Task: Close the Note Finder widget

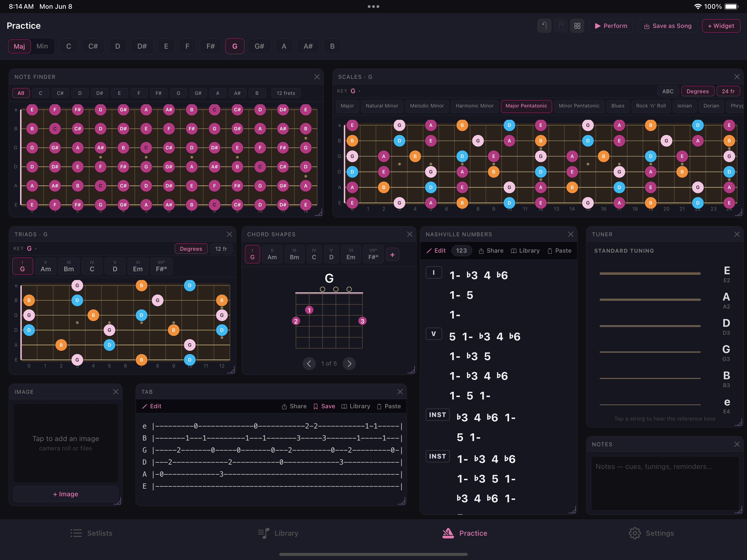Action: point(317,77)
